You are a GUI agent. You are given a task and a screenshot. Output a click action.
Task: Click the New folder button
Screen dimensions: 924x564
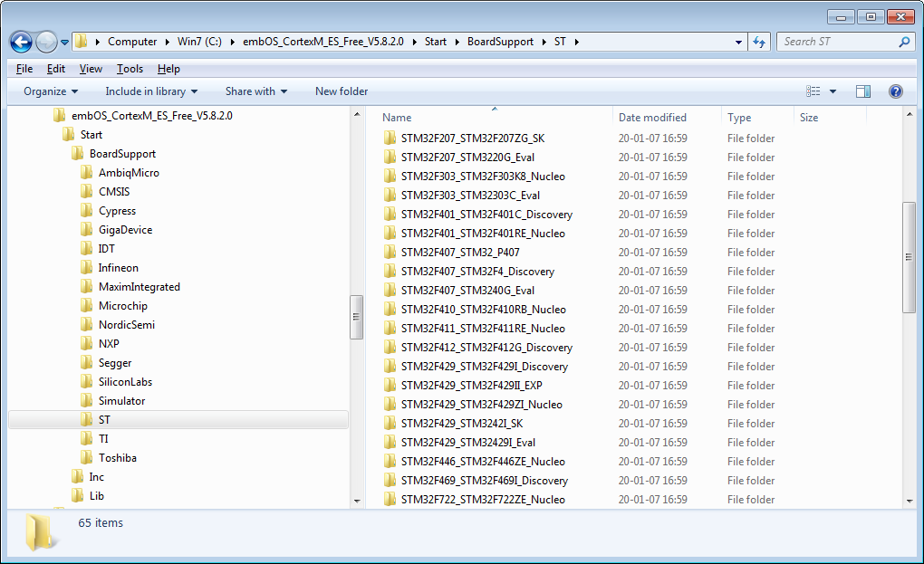pyautogui.click(x=341, y=91)
